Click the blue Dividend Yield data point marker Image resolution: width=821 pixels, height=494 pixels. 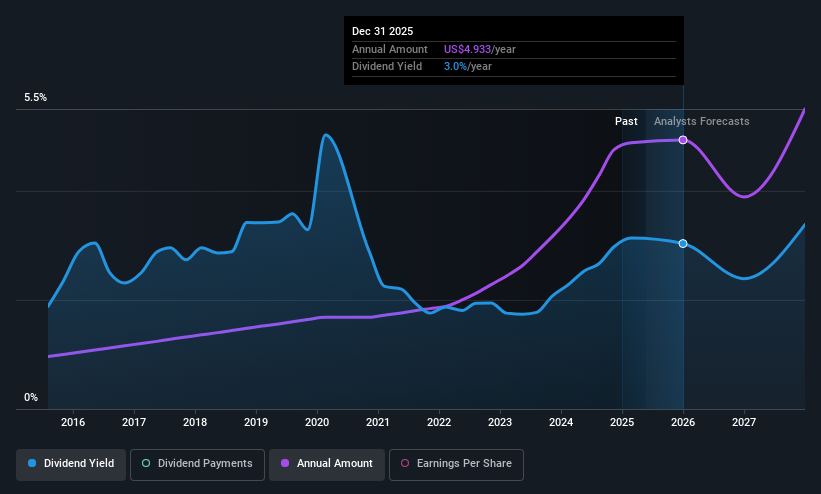pos(683,244)
